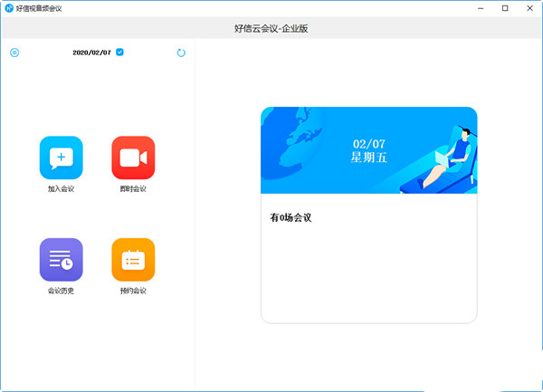Viewport: 543px width, 392px height.
Task: Refresh the meeting list with circular arrow
Action: pyautogui.click(x=181, y=53)
